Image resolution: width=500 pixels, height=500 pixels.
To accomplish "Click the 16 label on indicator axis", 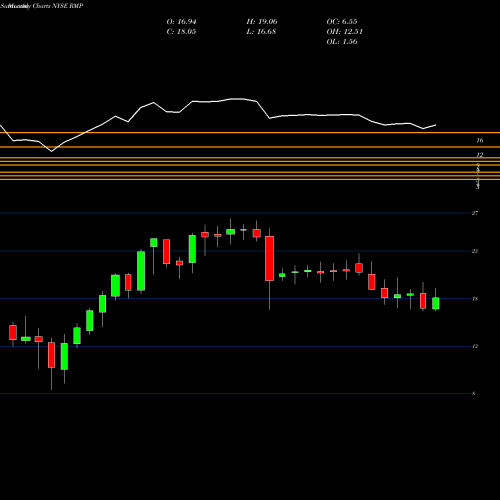I will point(480,141).
